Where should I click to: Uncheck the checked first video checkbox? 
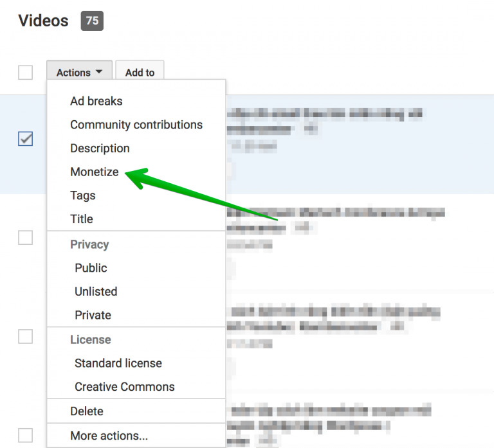(25, 138)
